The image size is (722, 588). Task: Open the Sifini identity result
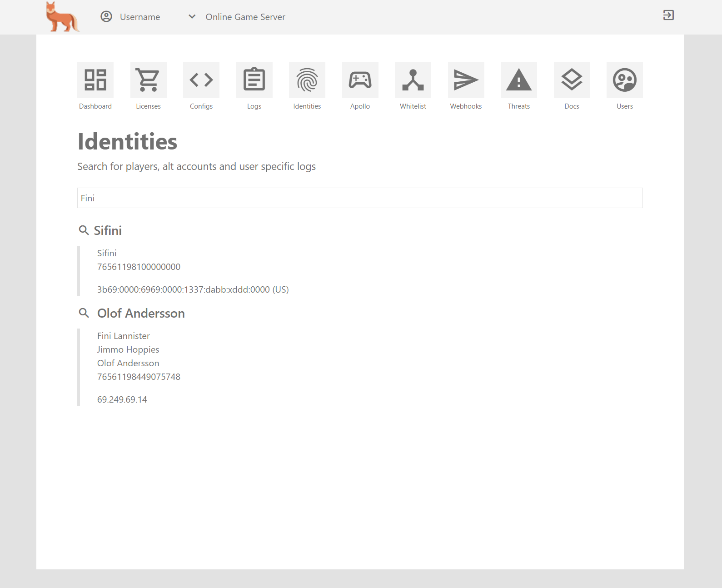tap(108, 231)
